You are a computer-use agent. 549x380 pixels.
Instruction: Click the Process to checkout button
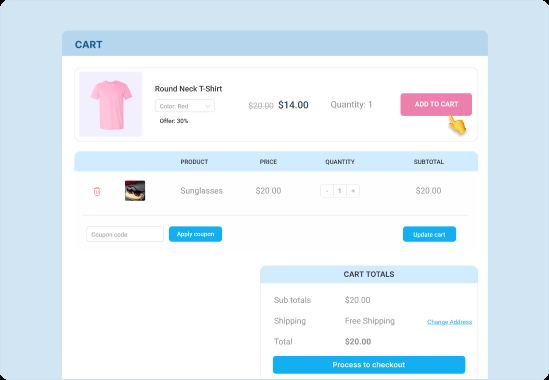click(x=369, y=365)
